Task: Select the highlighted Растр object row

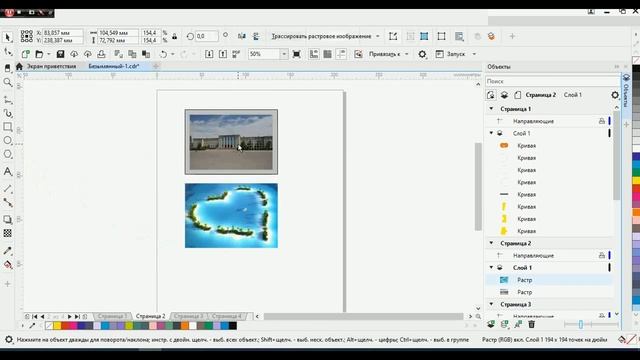Action: 549,280
